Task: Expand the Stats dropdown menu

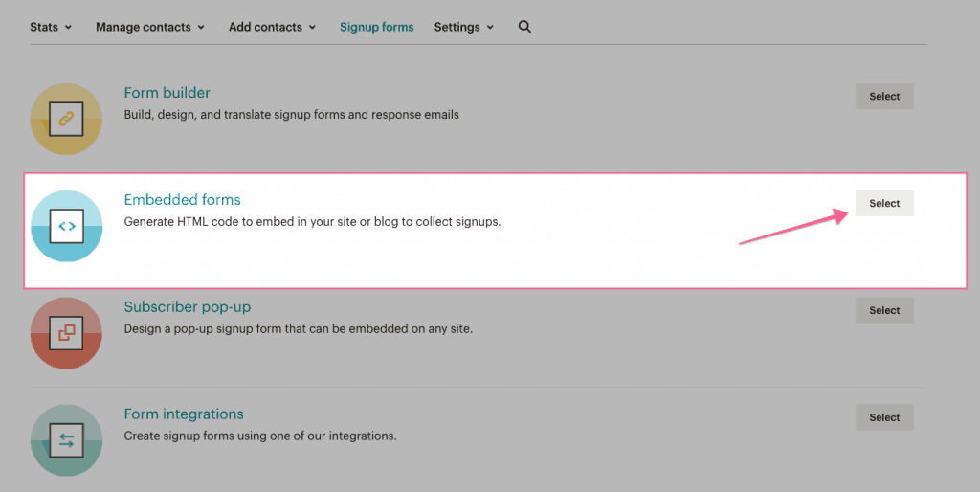Action: click(x=51, y=27)
